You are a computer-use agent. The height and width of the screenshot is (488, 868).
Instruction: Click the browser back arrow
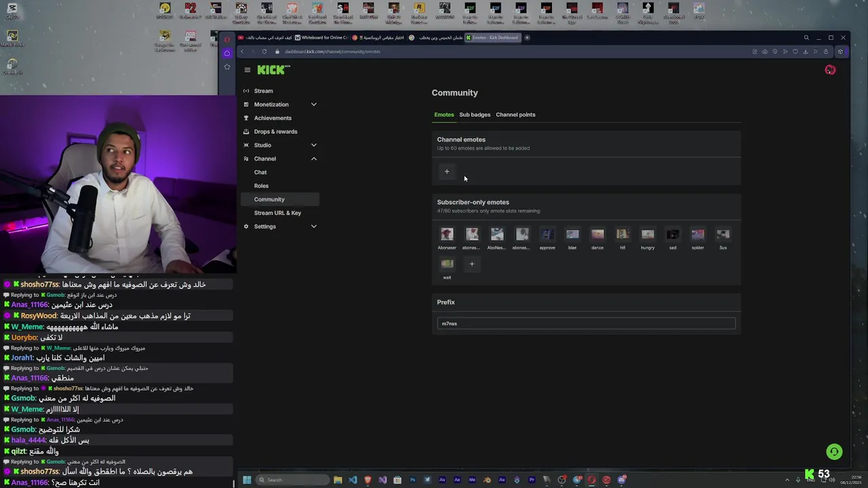click(242, 52)
